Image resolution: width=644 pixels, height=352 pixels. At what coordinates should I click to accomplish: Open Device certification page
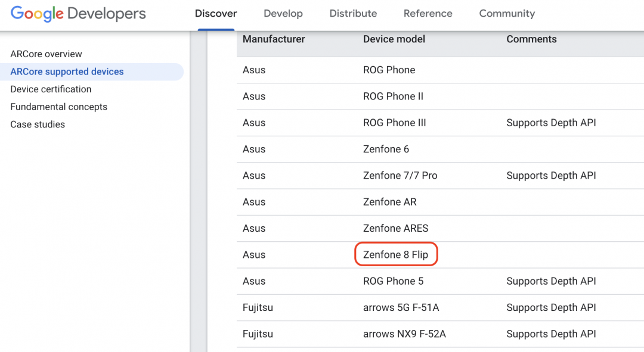pos(51,89)
